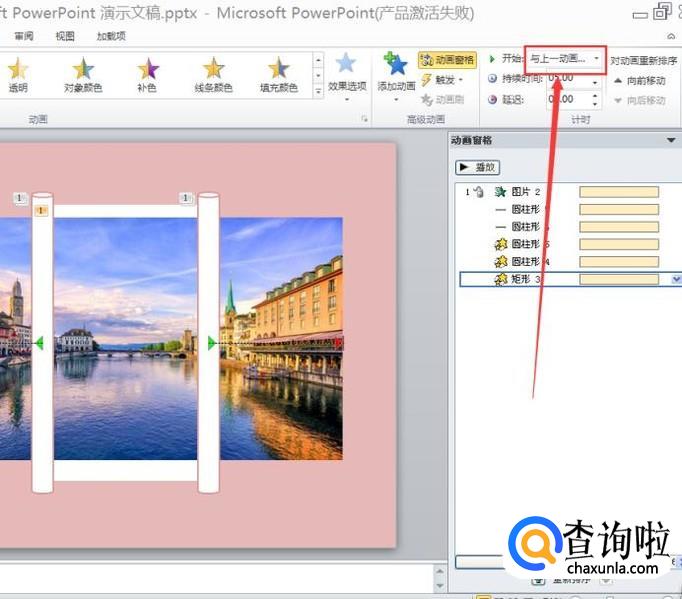Image resolution: width=682 pixels, height=599 pixels.
Task: Click the star effect icon of 圆柱形 5
Action: tap(501, 244)
